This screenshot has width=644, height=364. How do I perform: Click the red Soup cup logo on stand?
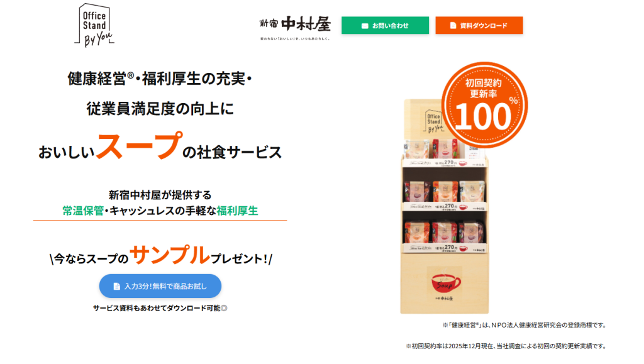click(x=445, y=283)
